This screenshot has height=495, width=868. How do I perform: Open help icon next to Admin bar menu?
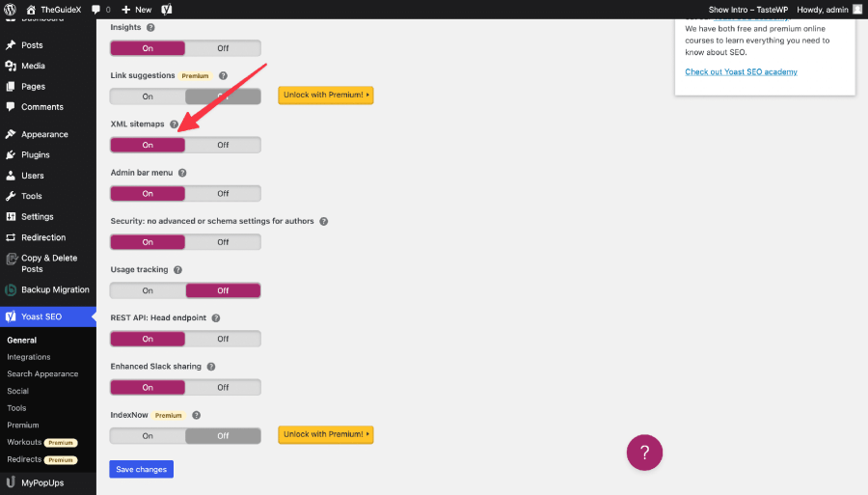click(182, 173)
